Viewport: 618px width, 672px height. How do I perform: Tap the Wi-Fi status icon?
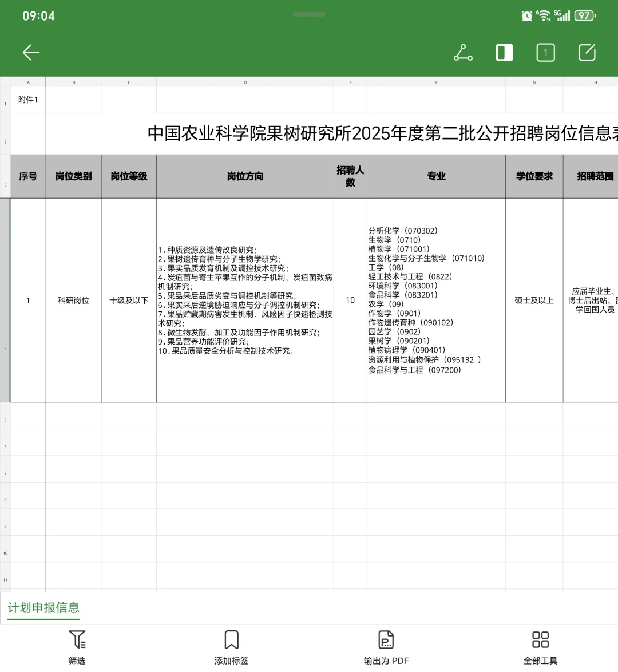point(544,16)
